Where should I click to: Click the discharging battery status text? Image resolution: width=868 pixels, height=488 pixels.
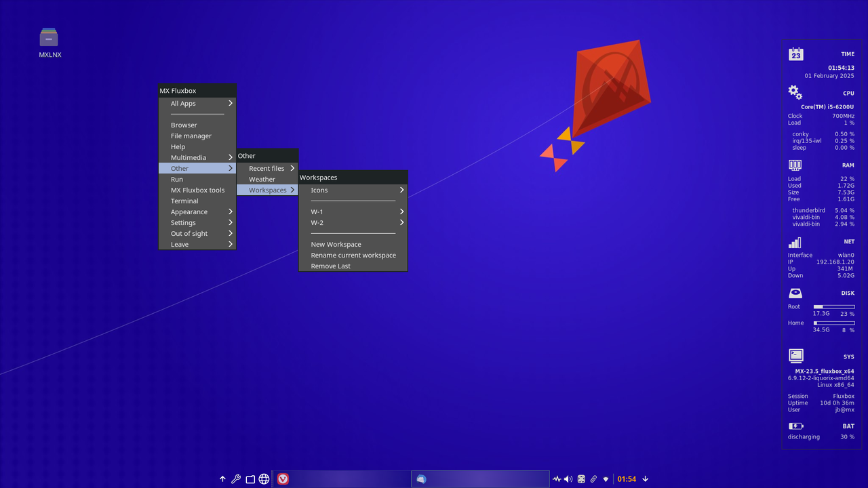804,436
